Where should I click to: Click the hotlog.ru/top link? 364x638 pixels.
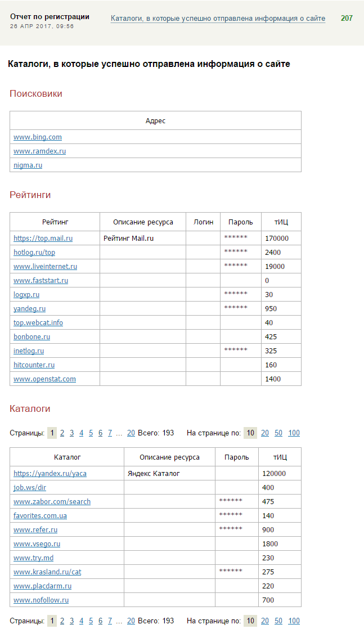click(34, 253)
